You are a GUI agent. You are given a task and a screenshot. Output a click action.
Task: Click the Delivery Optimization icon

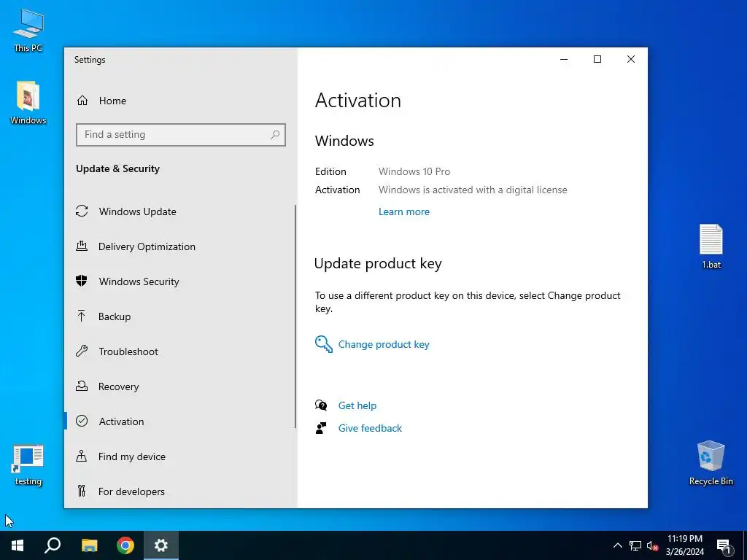pos(82,246)
